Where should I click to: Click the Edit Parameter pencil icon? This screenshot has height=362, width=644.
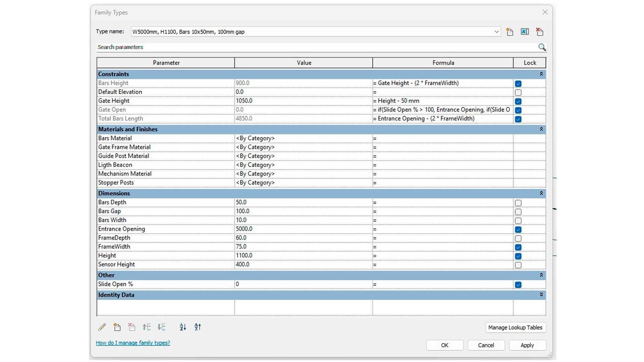102,327
